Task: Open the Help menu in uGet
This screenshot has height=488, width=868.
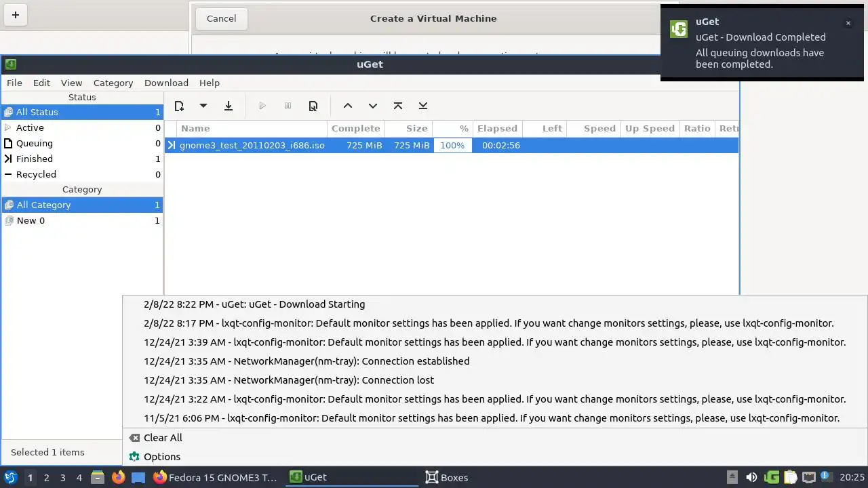Action: pos(210,83)
